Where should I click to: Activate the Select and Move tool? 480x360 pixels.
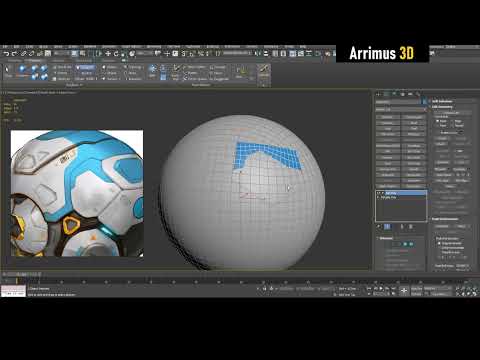[x=108, y=54]
